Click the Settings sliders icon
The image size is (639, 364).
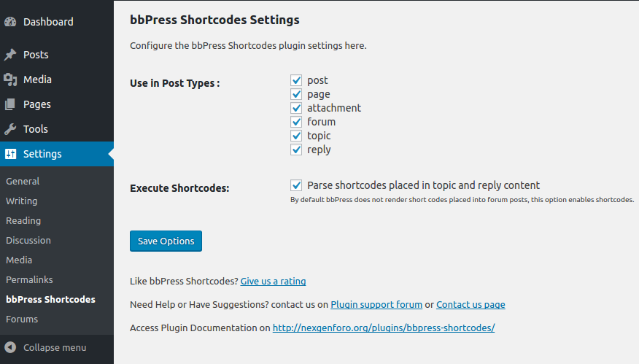(10, 154)
